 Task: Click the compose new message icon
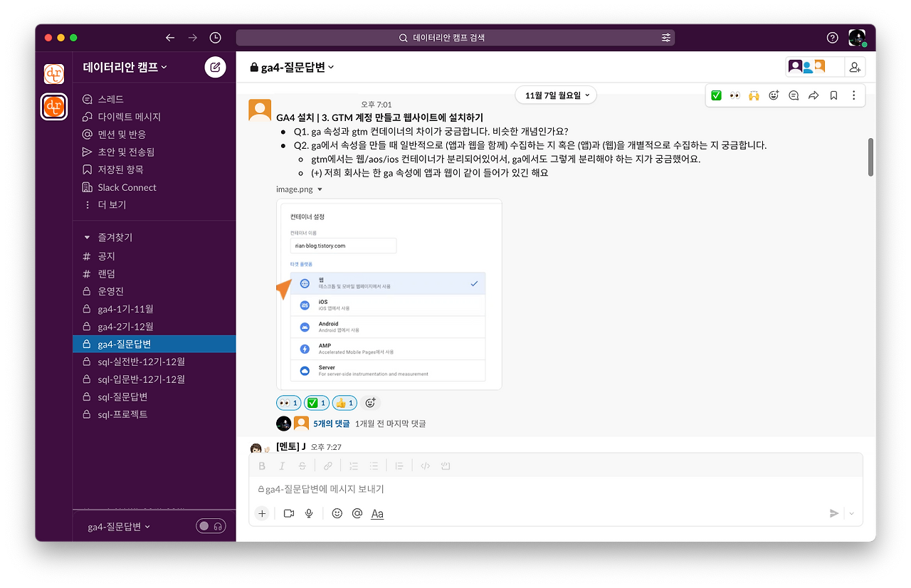point(215,67)
